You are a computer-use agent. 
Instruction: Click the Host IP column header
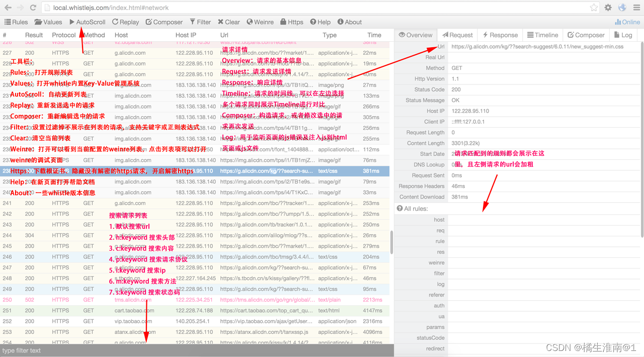(x=186, y=35)
